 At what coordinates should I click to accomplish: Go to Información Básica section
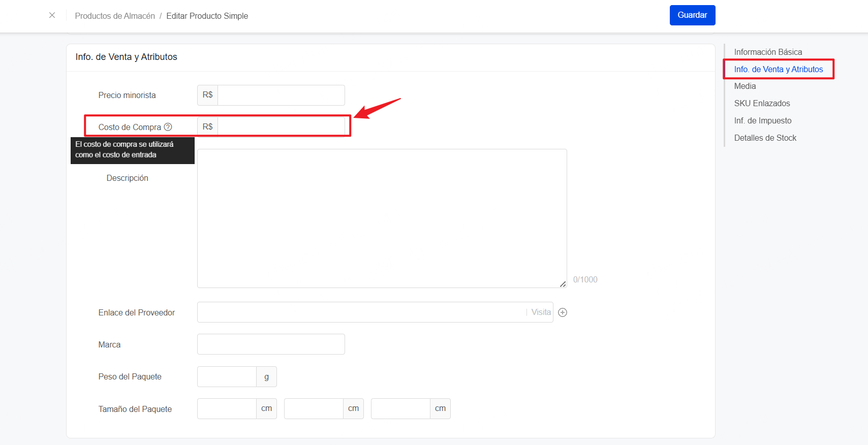(768, 52)
